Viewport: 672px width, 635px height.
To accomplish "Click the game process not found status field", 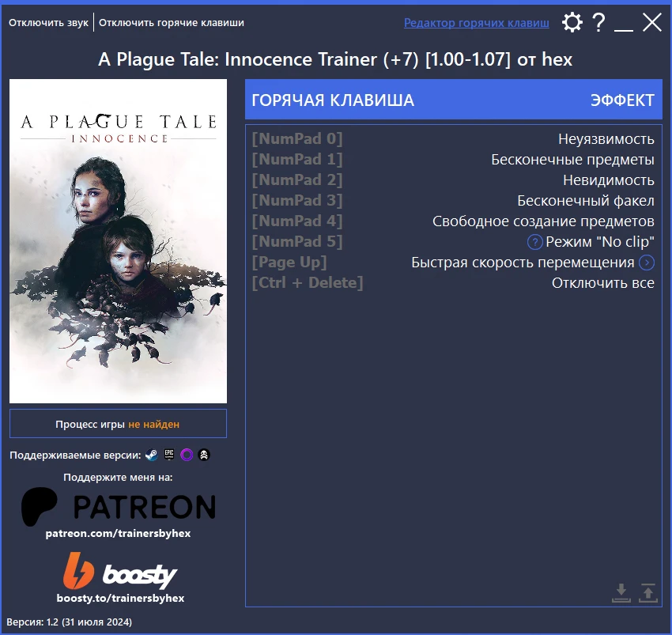I will 118,423.
